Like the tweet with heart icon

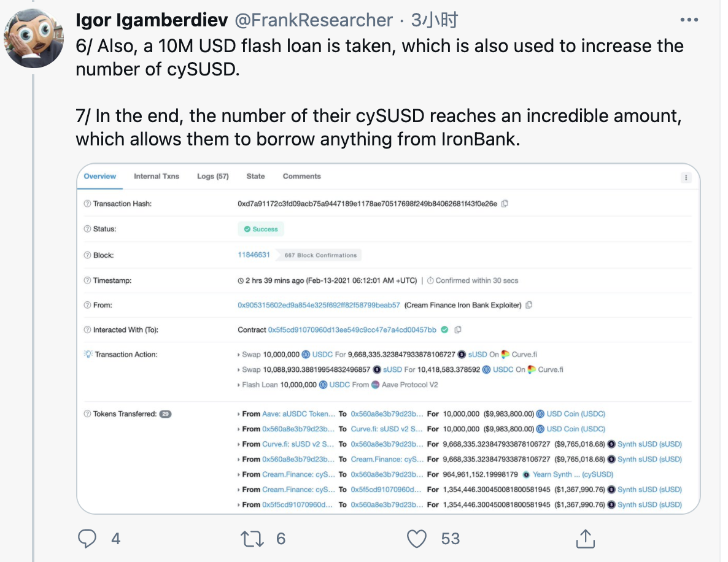417,539
